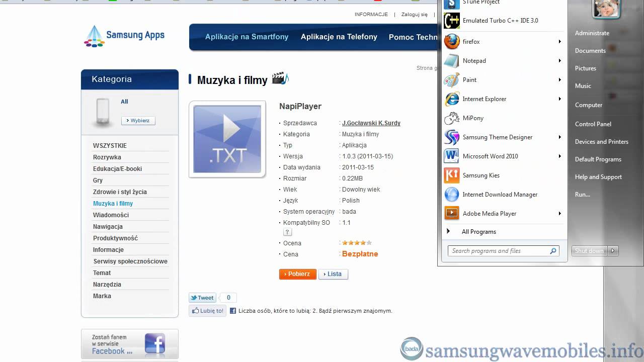Click the INFORMACJE link

[x=371, y=15]
